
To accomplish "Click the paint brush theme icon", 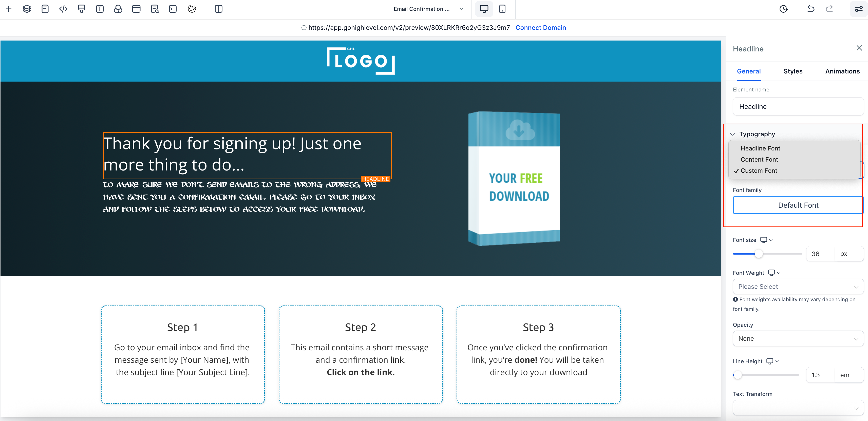I will pyautogui.click(x=82, y=9).
